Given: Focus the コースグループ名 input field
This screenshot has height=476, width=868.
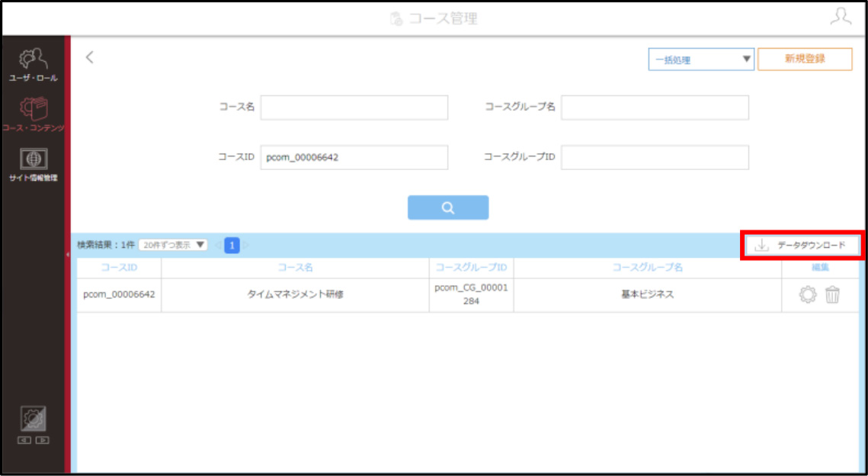Looking at the screenshot, I should 655,108.
